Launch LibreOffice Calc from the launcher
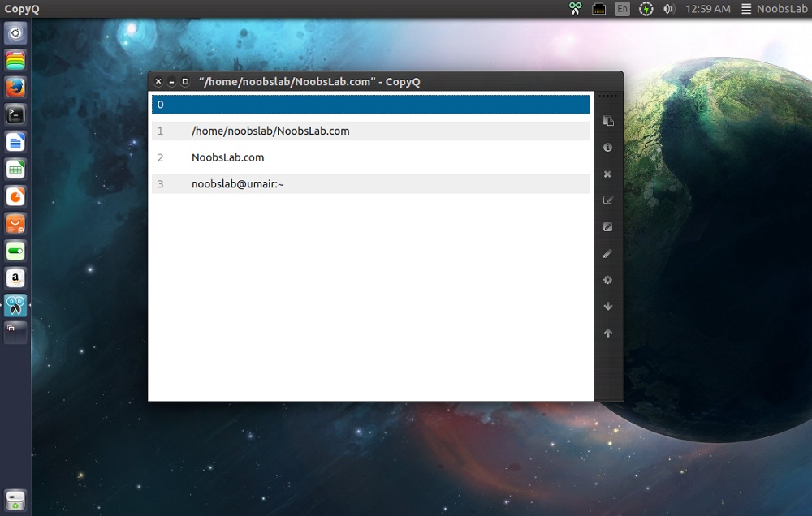 [x=15, y=170]
